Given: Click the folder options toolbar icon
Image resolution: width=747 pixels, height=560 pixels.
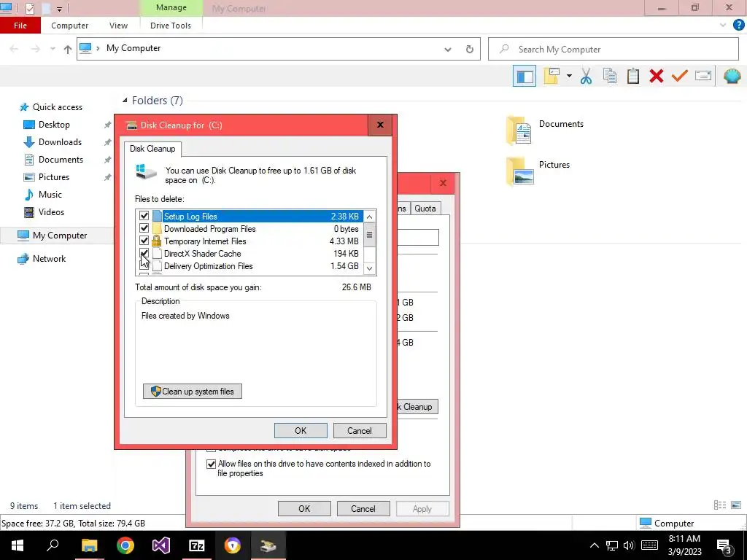Looking at the screenshot, I should [551, 76].
